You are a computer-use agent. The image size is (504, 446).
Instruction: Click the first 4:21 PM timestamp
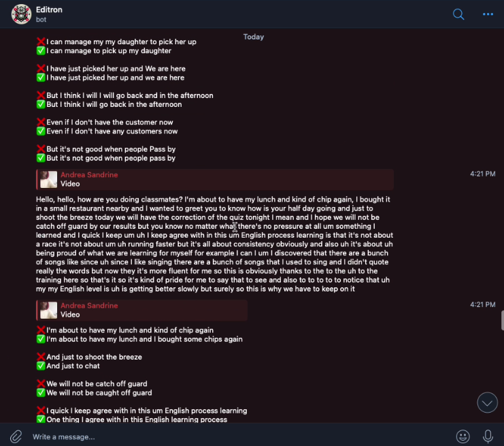click(x=482, y=174)
